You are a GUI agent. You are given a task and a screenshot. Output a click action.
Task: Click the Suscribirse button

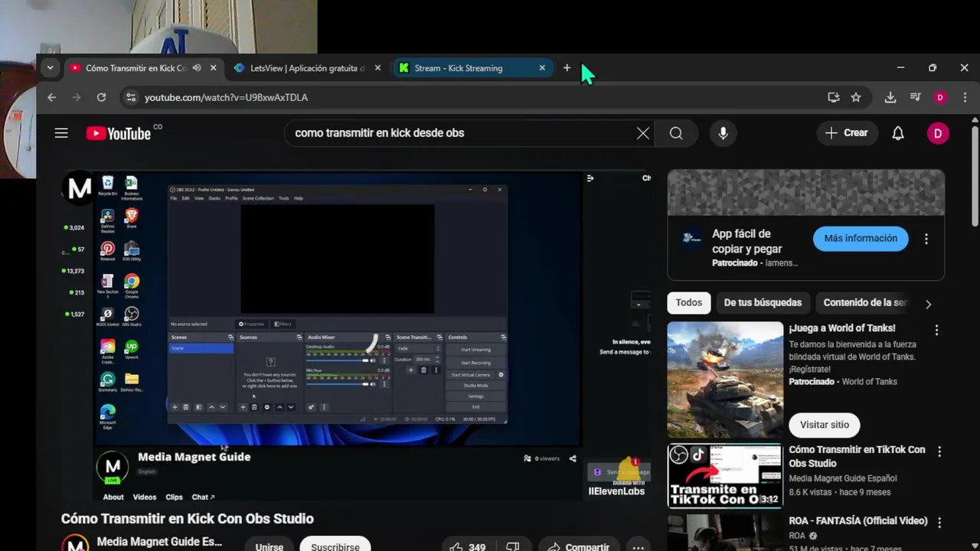335,546
